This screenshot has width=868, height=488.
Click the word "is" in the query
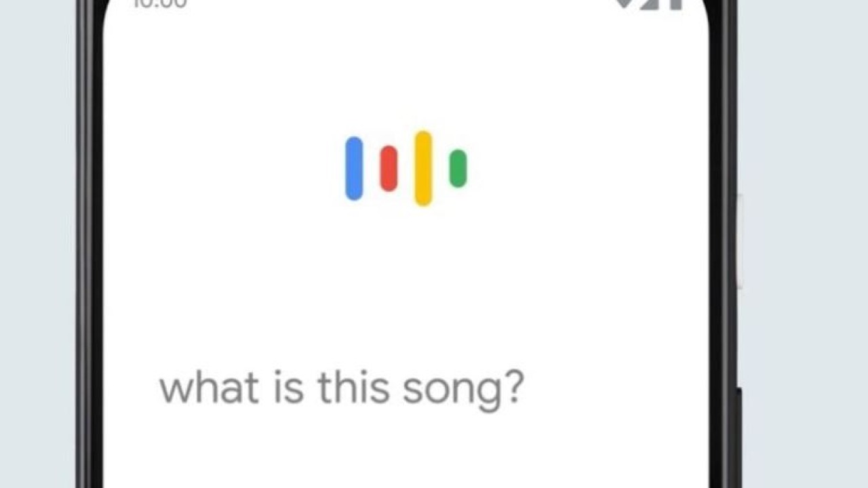288,387
